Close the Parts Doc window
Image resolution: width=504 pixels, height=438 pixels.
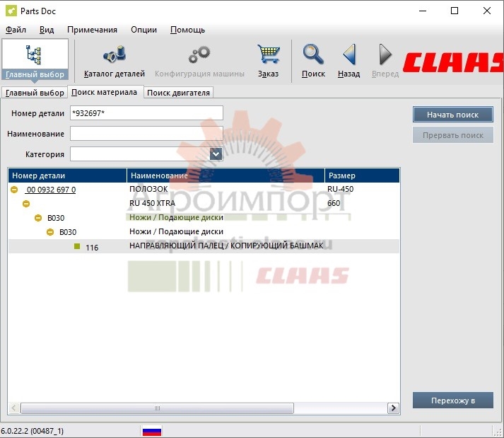point(486,11)
